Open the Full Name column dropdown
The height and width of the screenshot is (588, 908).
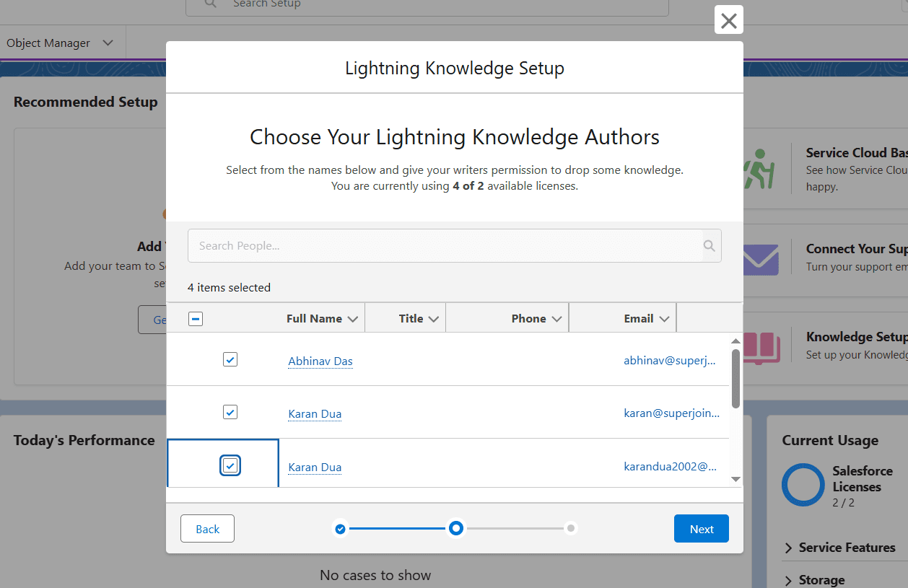[353, 319]
